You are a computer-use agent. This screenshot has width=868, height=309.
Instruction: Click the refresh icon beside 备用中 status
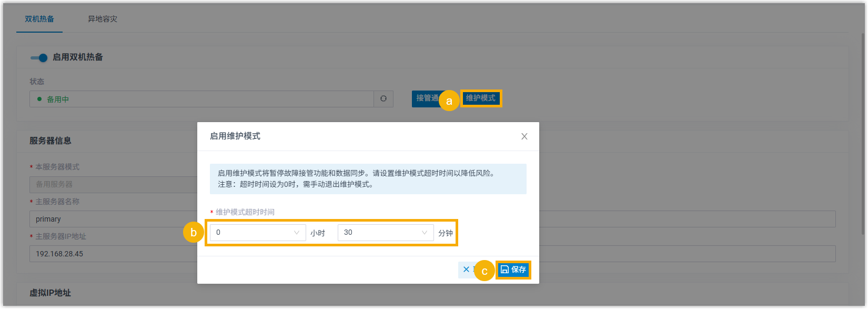point(383,99)
